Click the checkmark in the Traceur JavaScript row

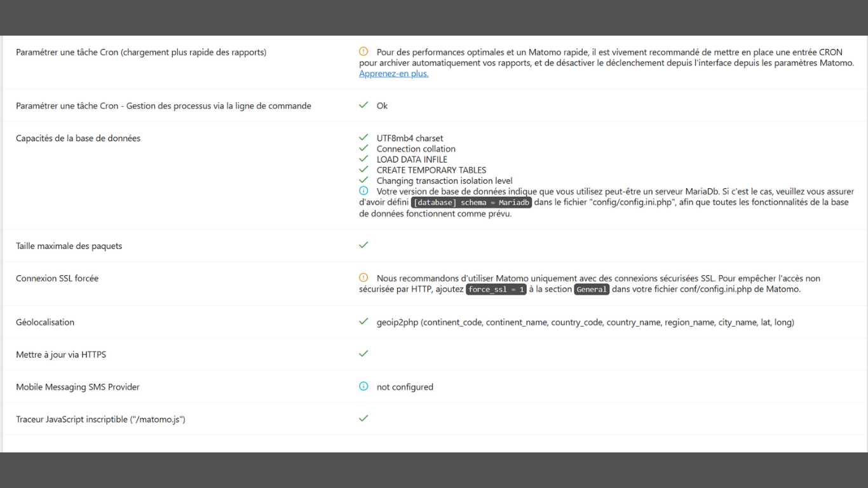[363, 419]
